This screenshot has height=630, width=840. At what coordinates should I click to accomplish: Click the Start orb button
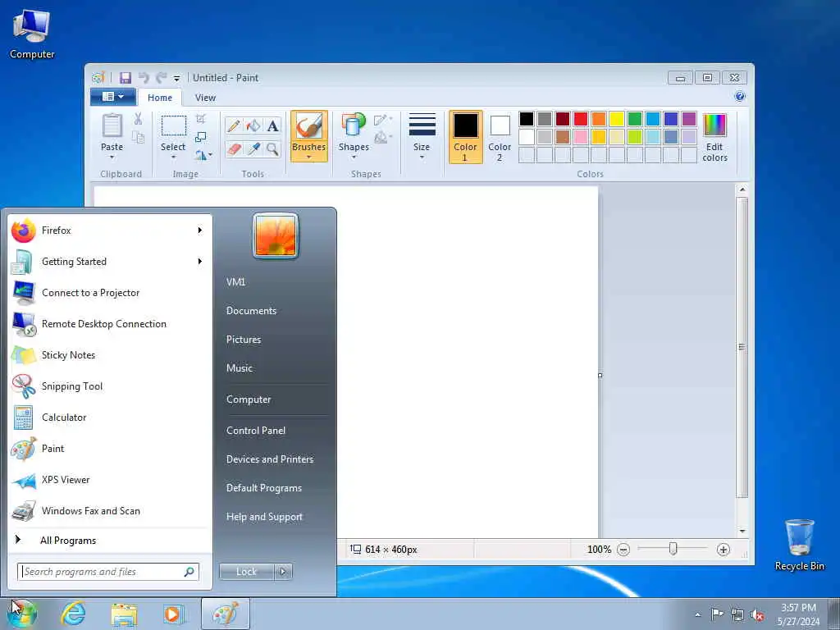click(x=22, y=614)
